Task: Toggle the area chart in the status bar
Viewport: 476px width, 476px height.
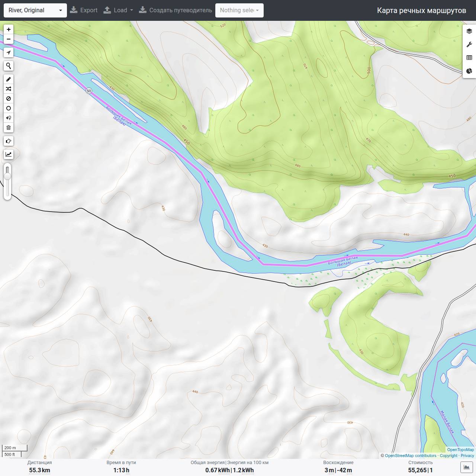Action: pyautogui.click(x=466, y=467)
